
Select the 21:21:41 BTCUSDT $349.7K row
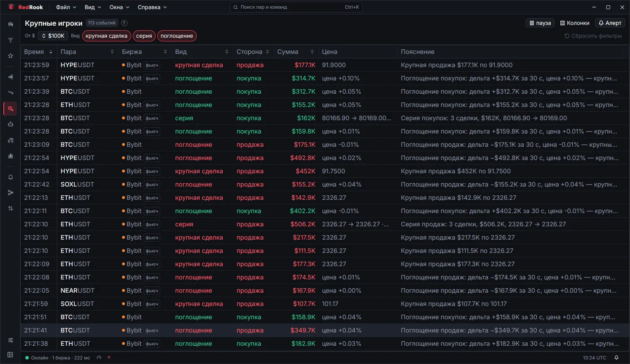[x=325, y=330]
